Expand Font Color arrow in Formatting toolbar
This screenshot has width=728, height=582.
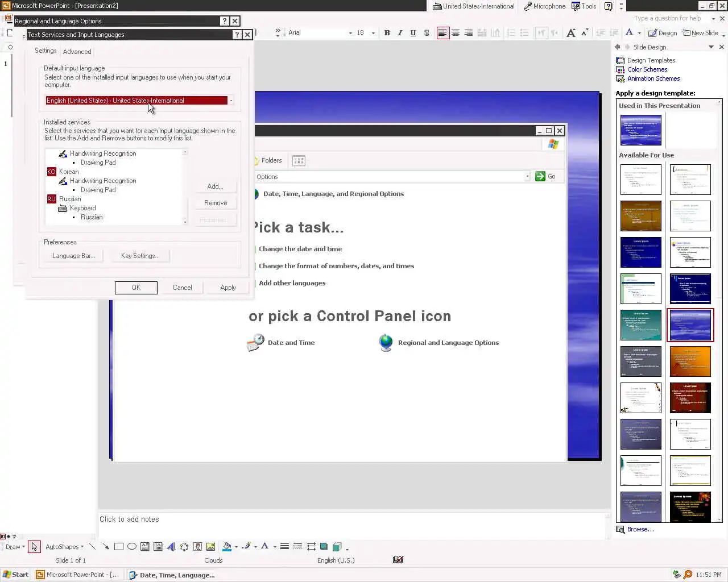pyautogui.click(x=639, y=33)
